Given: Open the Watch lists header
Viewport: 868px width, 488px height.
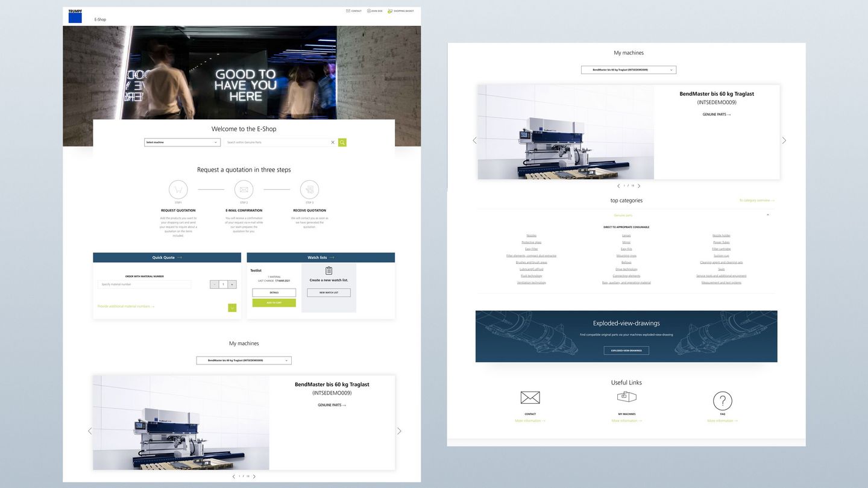Looking at the screenshot, I should [x=321, y=257].
